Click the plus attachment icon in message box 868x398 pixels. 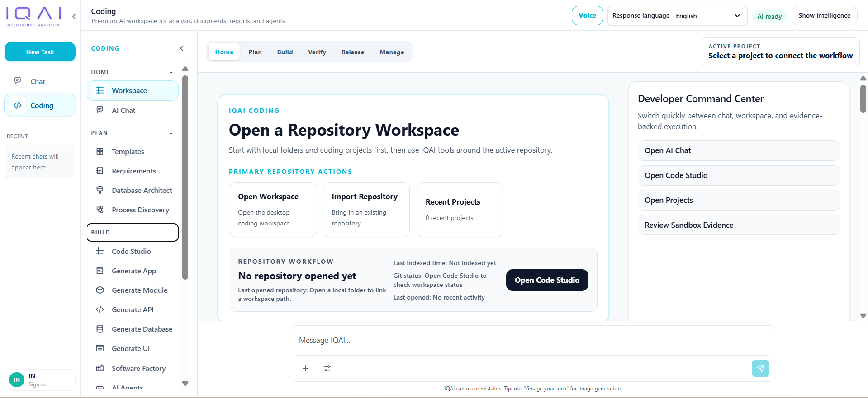(x=306, y=369)
